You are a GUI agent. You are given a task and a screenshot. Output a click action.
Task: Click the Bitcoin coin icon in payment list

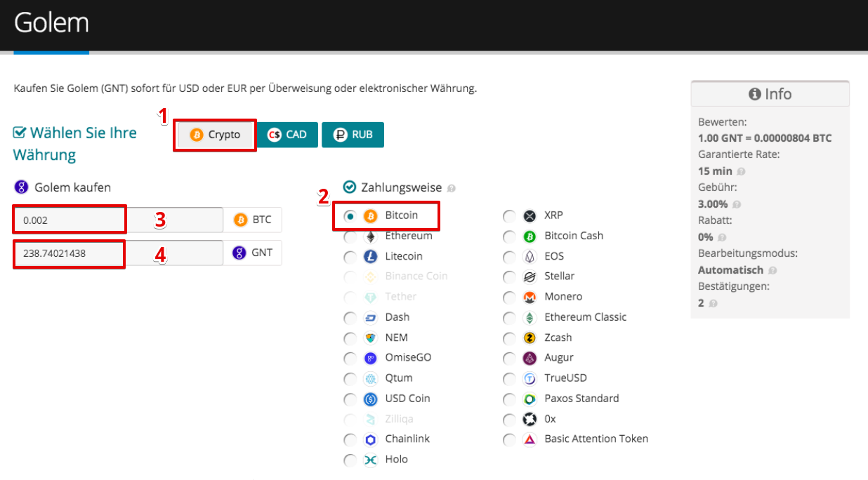(x=371, y=216)
